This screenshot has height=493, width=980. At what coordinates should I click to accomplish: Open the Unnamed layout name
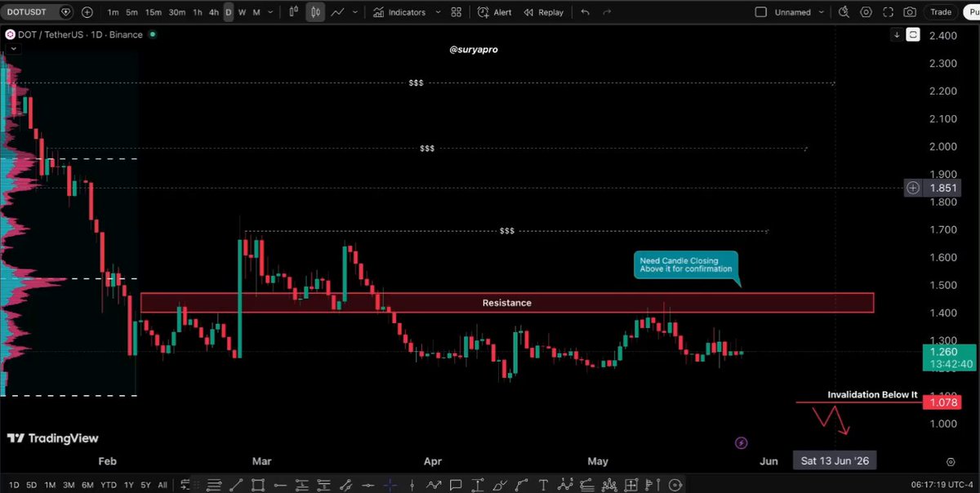(793, 12)
